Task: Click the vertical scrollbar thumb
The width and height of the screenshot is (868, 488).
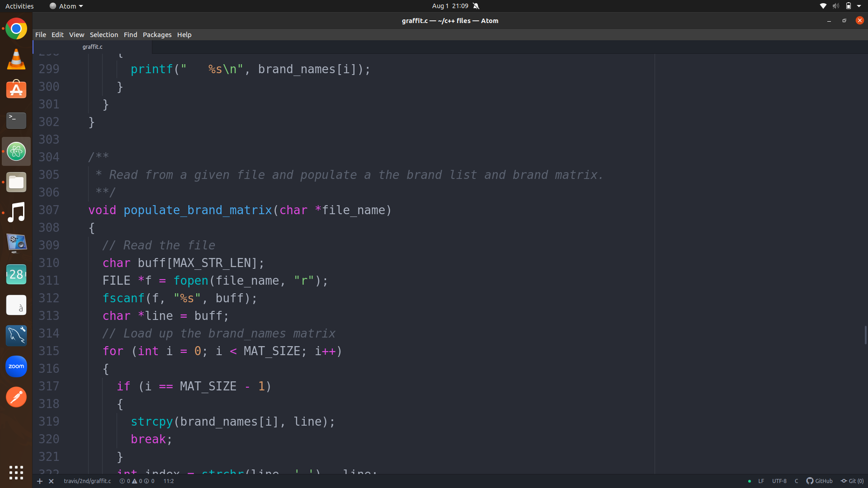Action: click(865, 335)
